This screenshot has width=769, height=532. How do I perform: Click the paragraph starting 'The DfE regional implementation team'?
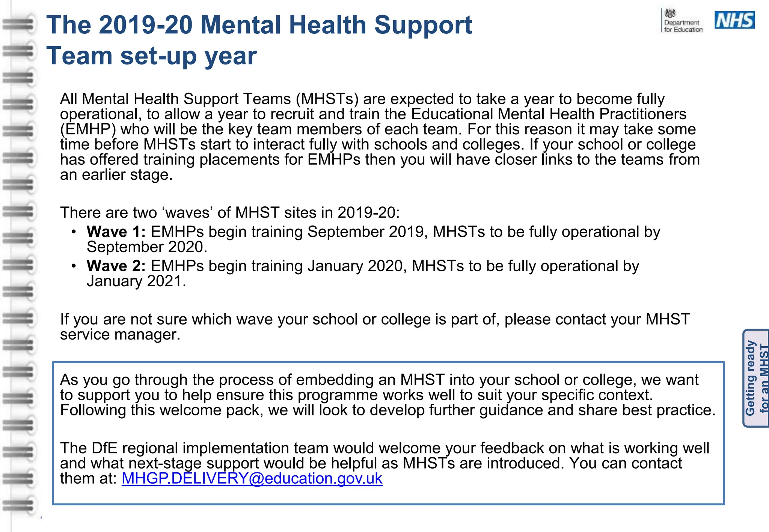pyautogui.click(x=385, y=463)
